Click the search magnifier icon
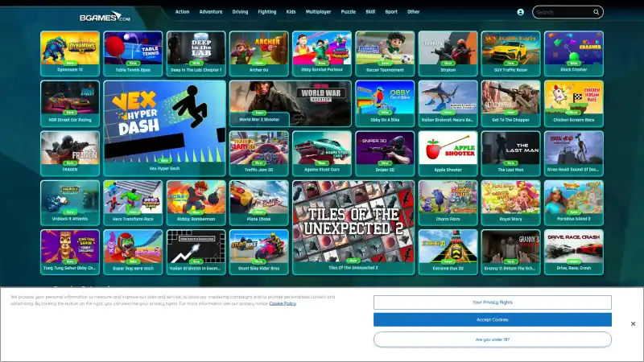This screenshot has height=362, width=644. pyautogui.click(x=597, y=12)
